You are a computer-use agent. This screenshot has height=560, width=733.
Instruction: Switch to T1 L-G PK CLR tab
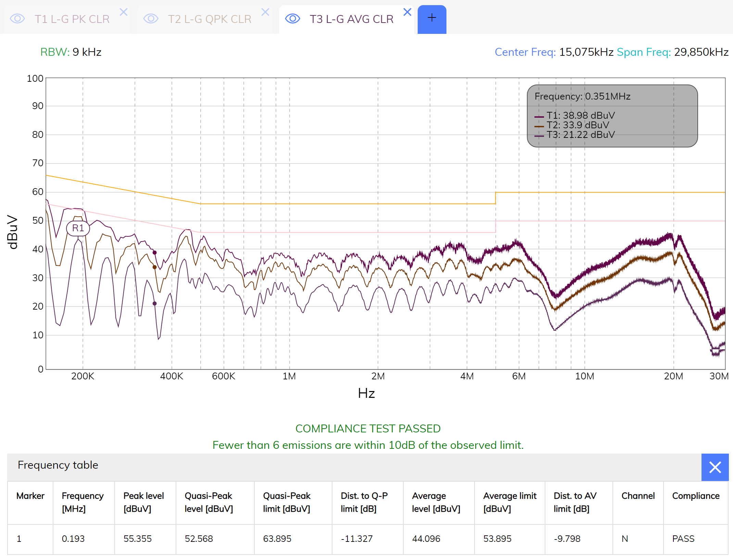pyautogui.click(x=72, y=19)
